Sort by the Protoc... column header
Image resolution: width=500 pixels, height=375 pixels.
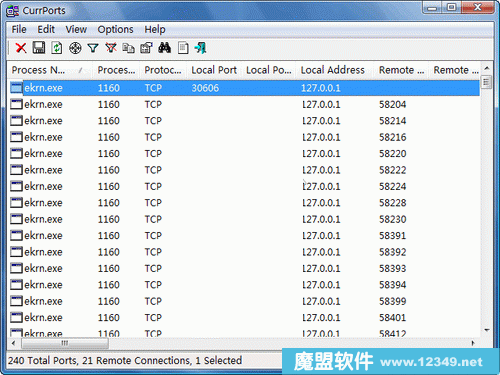point(163,70)
